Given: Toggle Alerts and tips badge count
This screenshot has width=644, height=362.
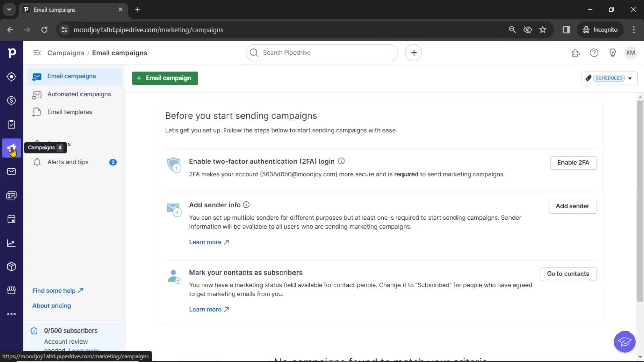Looking at the screenshot, I should tap(113, 162).
